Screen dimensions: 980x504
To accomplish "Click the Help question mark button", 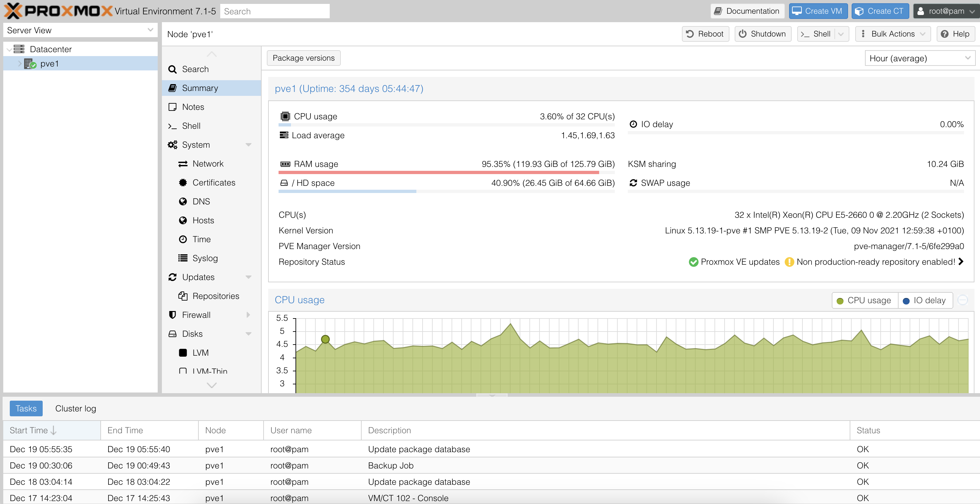I will 955,34.
